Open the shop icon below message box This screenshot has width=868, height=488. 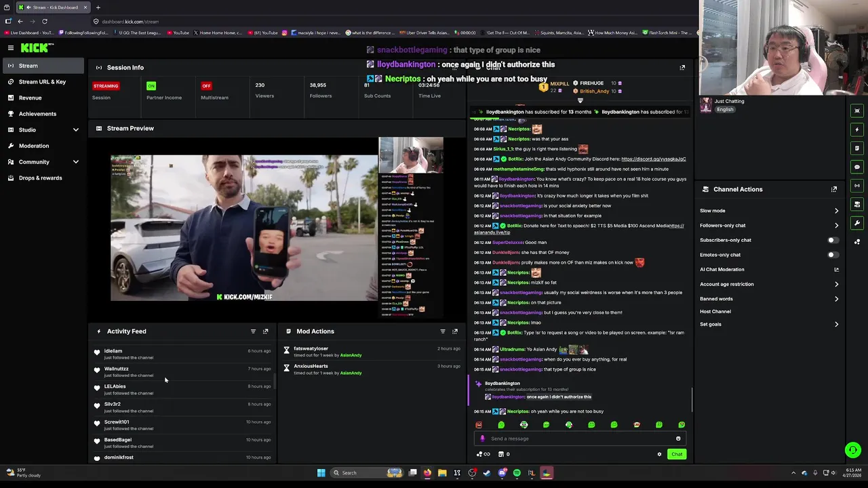tap(501, 454)
